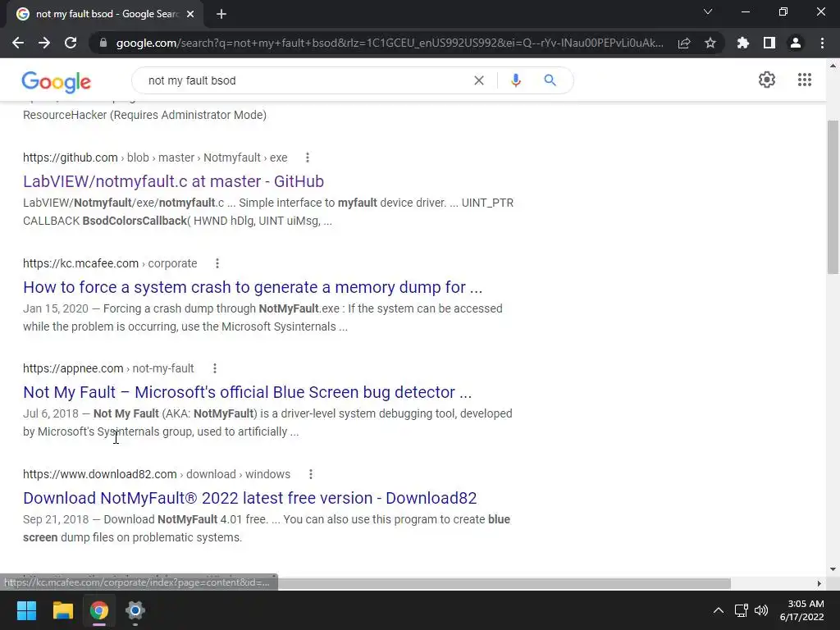This screenshot has height=630, width=840.
Task: Click the 'Jan 15, 2020' snippet date
Action: point(56,308)
